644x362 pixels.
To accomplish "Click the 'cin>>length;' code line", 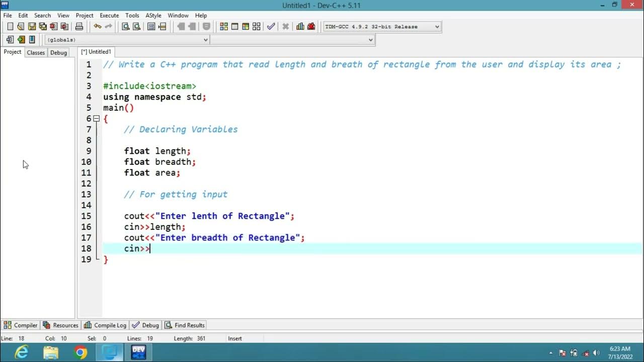I will pos(154,227).
